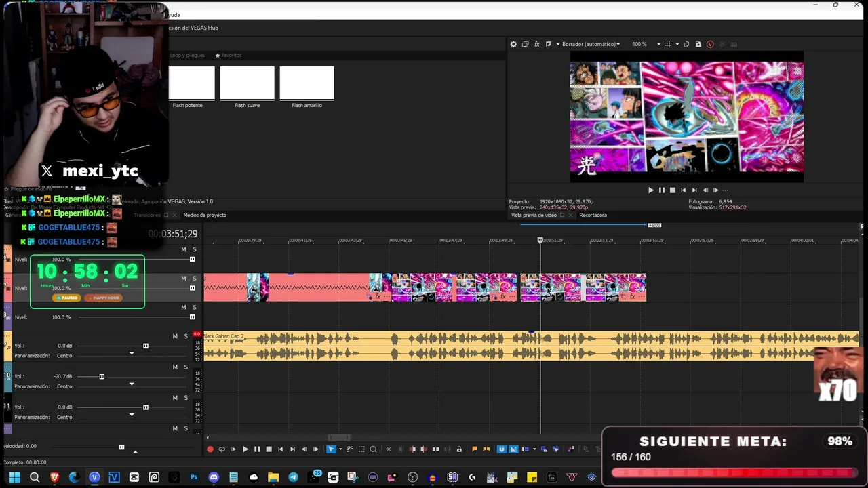Toggle the lock envelopes to events icon
This screenshot has width=868, height=488.
click(x=459, y=449)
